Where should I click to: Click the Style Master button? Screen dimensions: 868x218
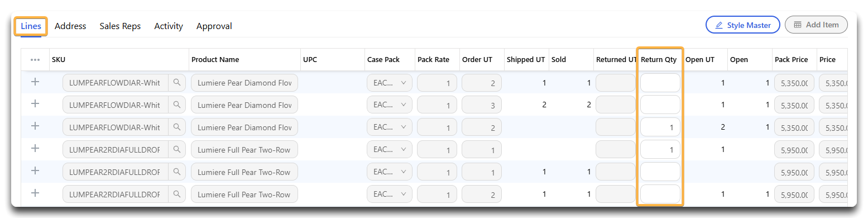(743, 25)
